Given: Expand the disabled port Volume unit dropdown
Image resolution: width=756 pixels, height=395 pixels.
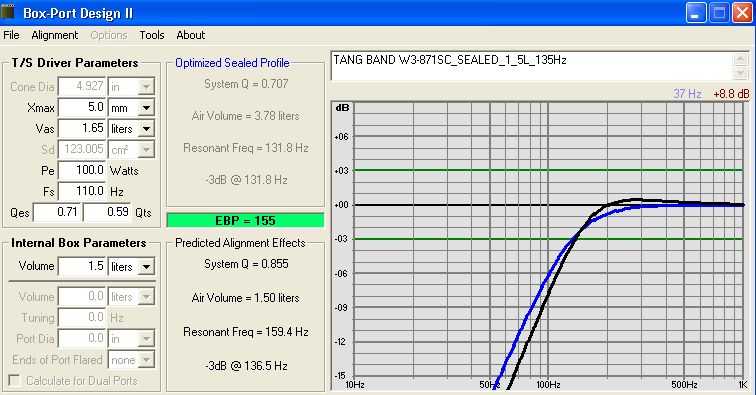Looking at the screenshot, I should click(x=146, y=297).
